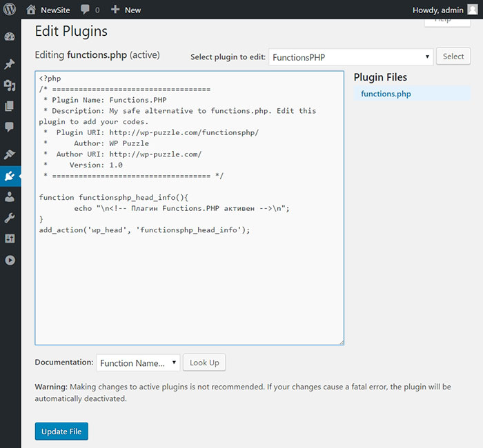Click the 'Editing functions.php (active)' text
Image resolution: width=483 pixels, height=448 pixels.
click(97, 55)
